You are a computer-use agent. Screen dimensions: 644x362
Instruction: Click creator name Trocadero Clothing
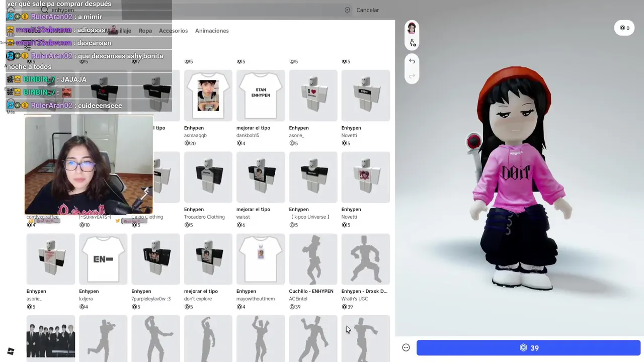[x=204, y=217]
